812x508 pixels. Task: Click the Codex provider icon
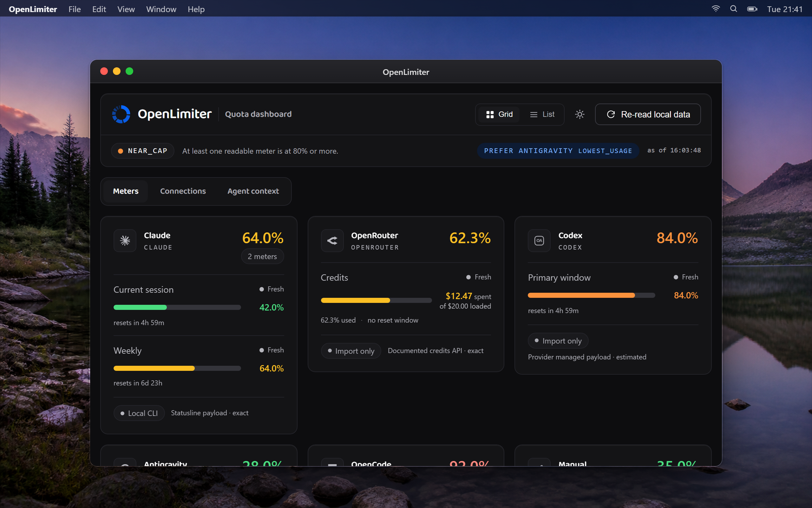tap(539, 241)
